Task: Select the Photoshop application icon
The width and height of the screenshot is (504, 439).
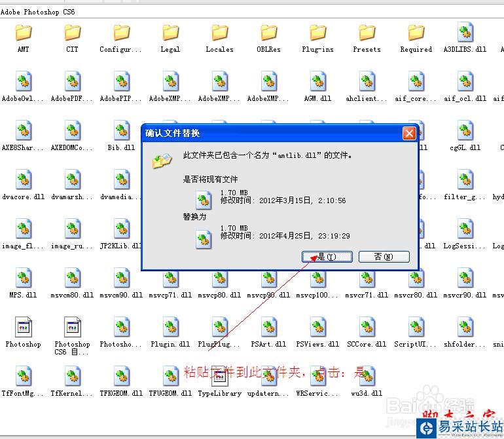Action: (x=24, y=327)
